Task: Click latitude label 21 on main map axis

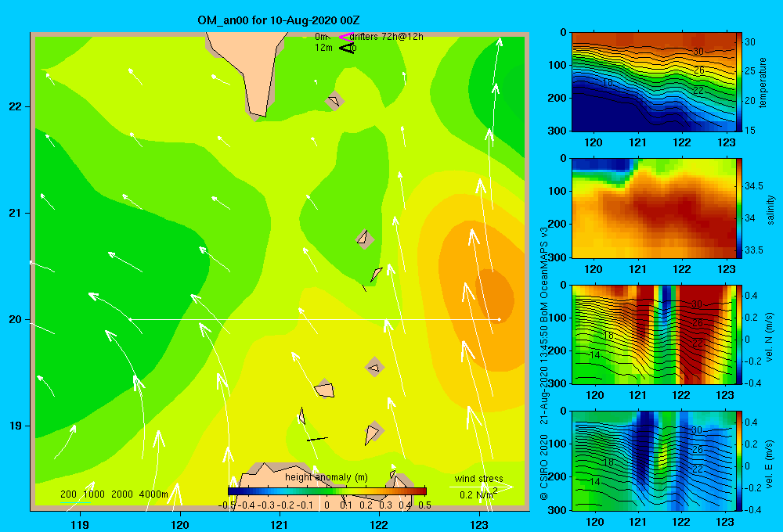Action: (x=16, y=213)
